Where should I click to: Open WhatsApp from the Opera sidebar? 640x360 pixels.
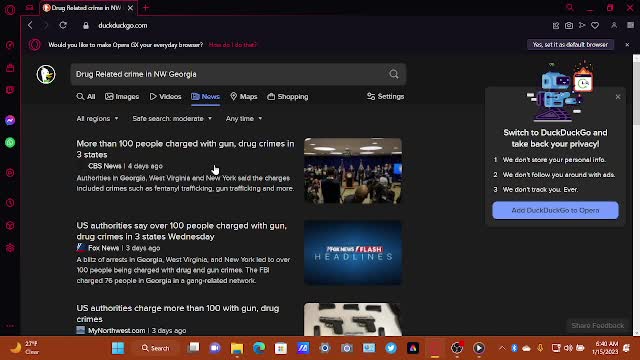pyautogui.click(x=10, y=142)
